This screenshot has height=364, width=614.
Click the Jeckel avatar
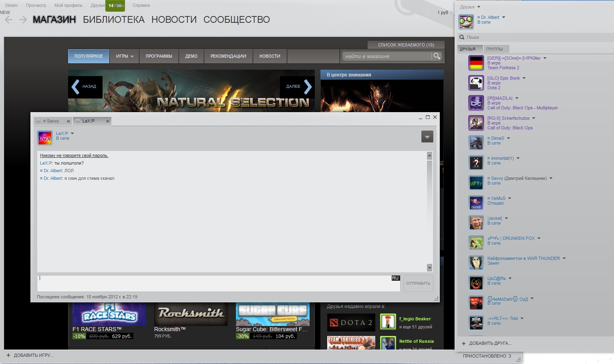(476, 223)
